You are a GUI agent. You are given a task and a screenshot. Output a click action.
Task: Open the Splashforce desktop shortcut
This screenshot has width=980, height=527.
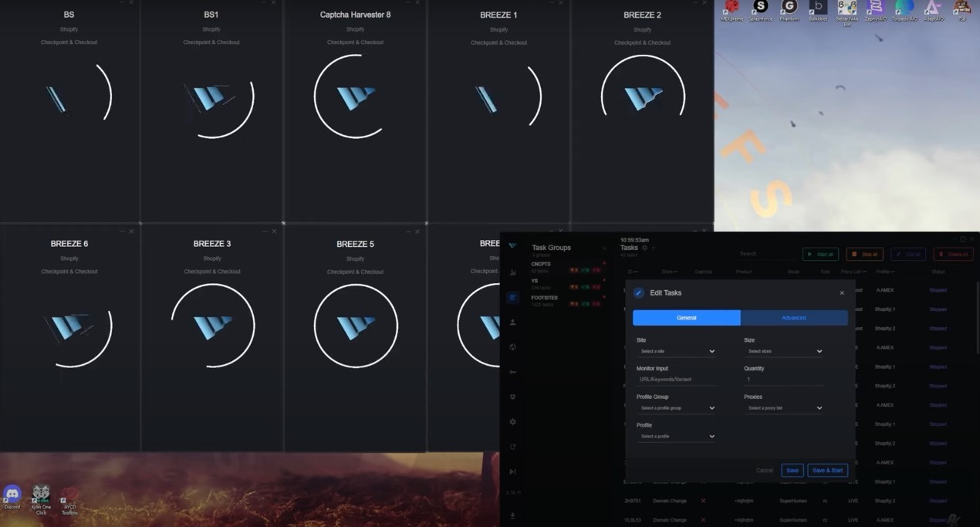pos(760,10)
